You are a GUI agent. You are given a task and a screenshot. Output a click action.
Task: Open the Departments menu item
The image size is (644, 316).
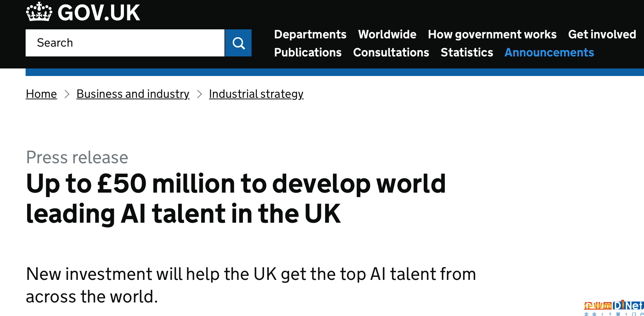(x=310, y=34)
